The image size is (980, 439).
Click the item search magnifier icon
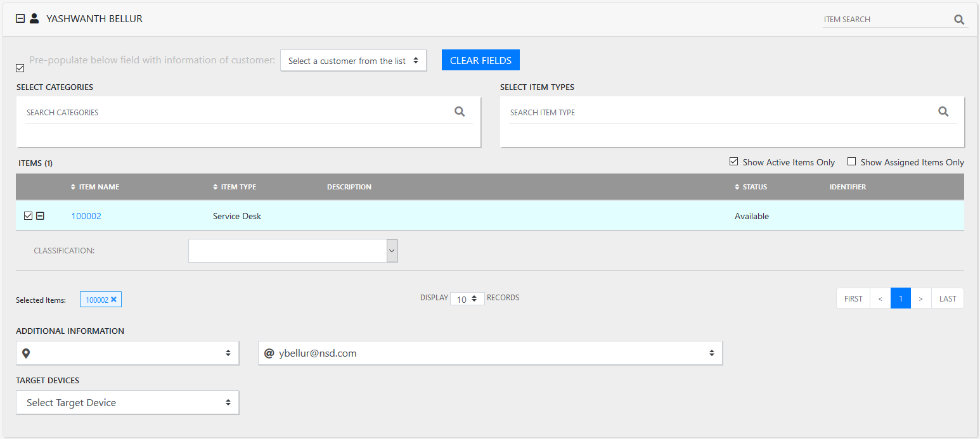coord(958,19)
